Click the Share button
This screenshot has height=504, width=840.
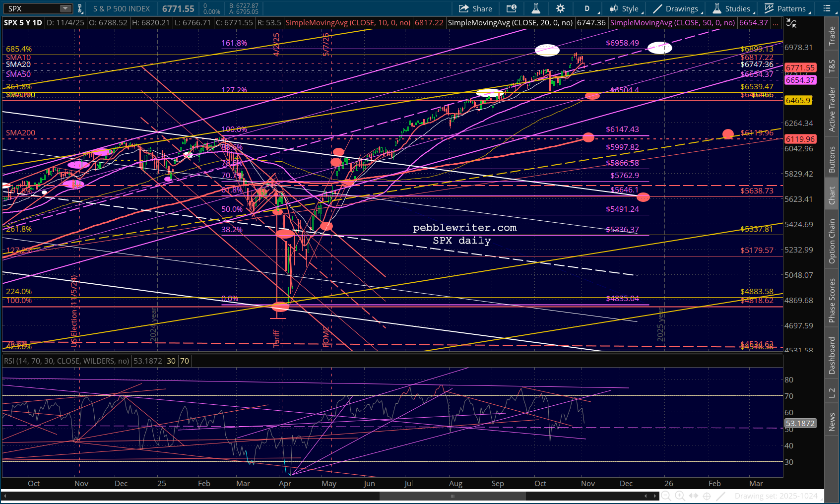[475, 8]
